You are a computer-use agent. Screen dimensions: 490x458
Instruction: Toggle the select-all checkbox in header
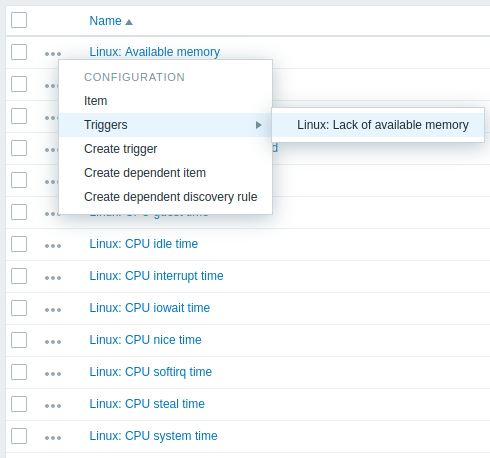[19, 20]
